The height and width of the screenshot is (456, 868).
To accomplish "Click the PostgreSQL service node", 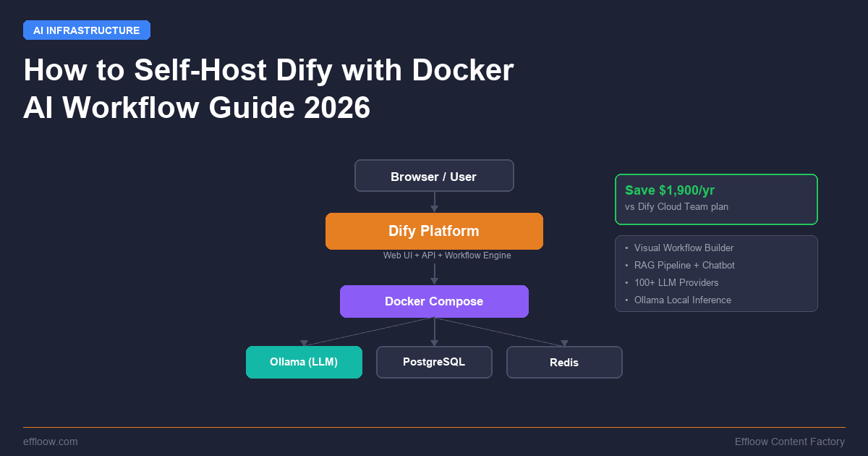I will [434, 362].
